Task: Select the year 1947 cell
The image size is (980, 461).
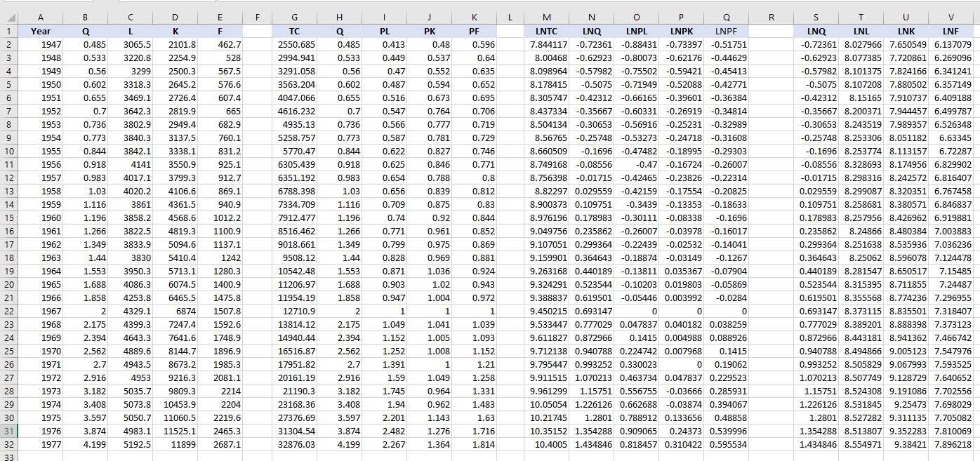Action: pos(40,44)
